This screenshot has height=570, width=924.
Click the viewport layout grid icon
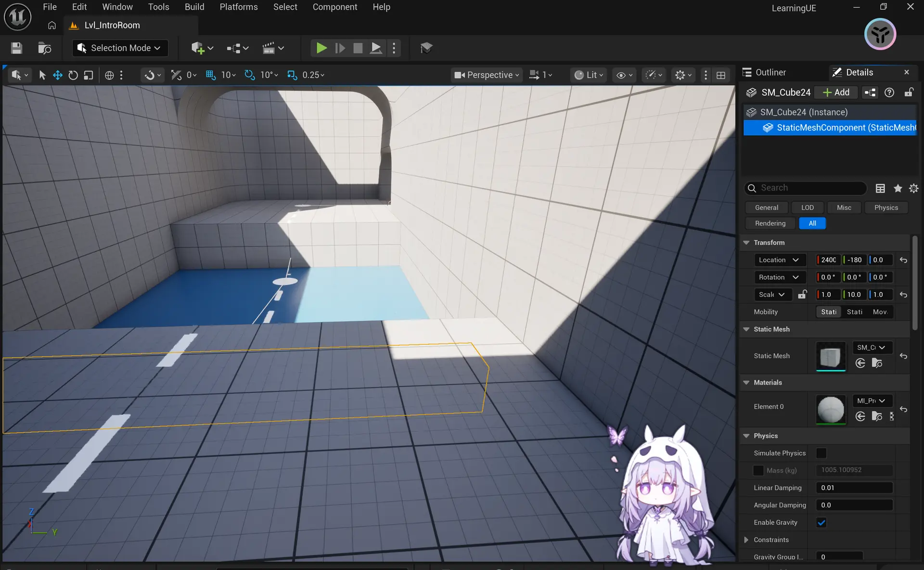(x=721, y=75)
